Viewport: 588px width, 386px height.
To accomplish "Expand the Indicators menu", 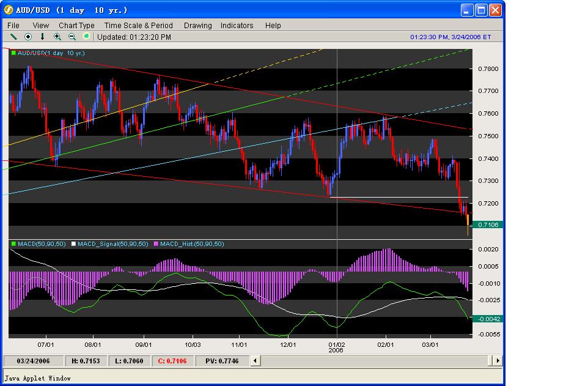I will 237,25.
